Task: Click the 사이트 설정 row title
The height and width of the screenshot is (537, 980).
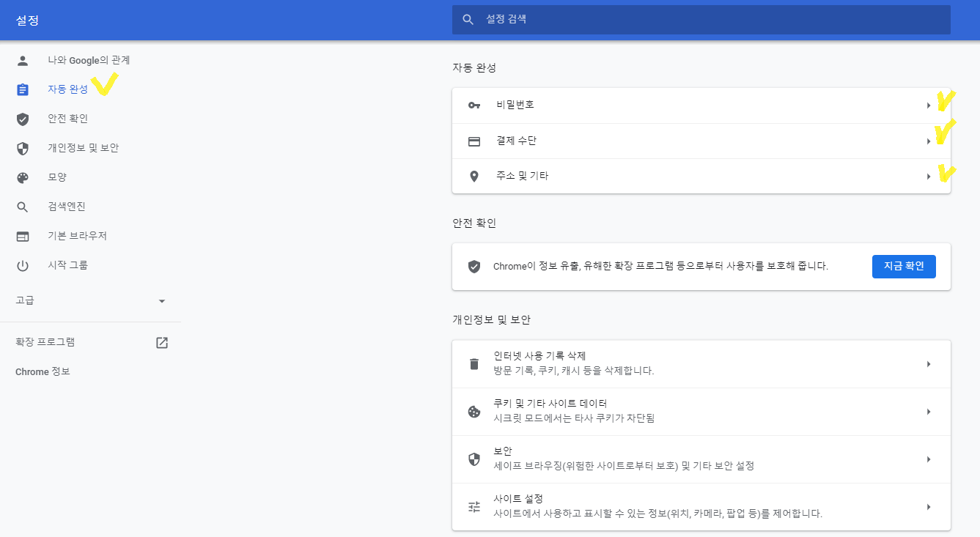Action: (518, 499)
